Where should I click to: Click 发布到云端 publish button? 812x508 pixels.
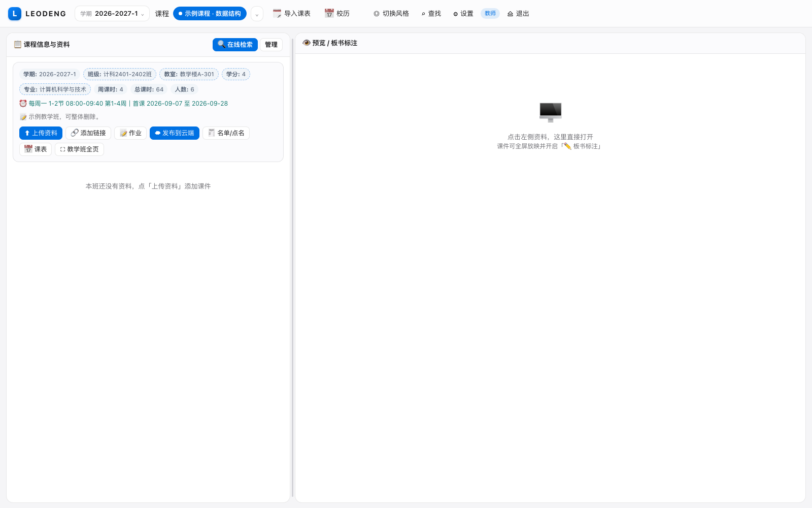coord(175,133)
